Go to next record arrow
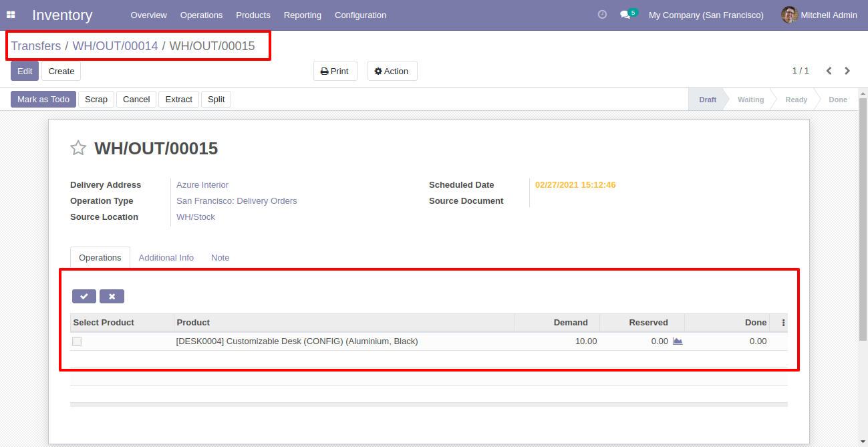The width and height of the screenshot is (868, 447). point(847,71)
